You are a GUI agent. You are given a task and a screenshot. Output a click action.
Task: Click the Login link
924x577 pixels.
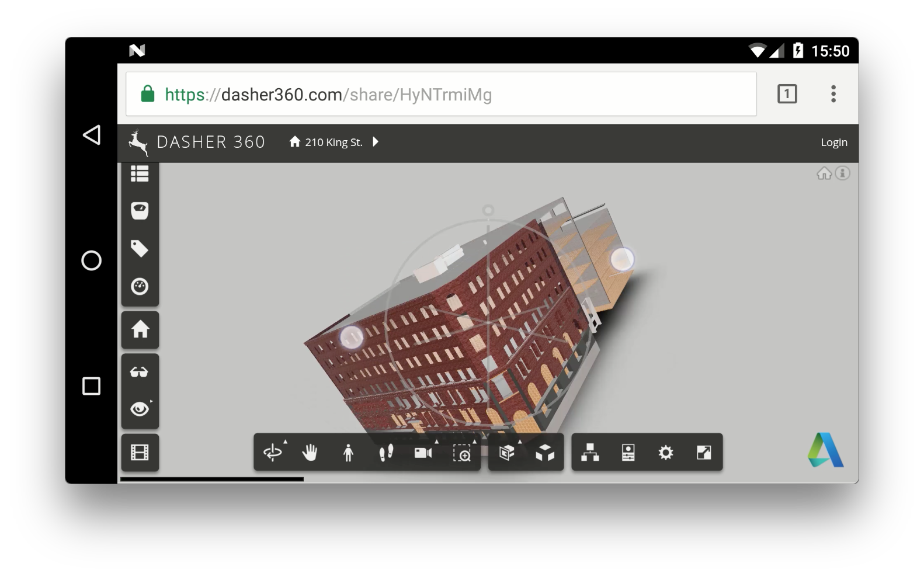coord(833,142)
